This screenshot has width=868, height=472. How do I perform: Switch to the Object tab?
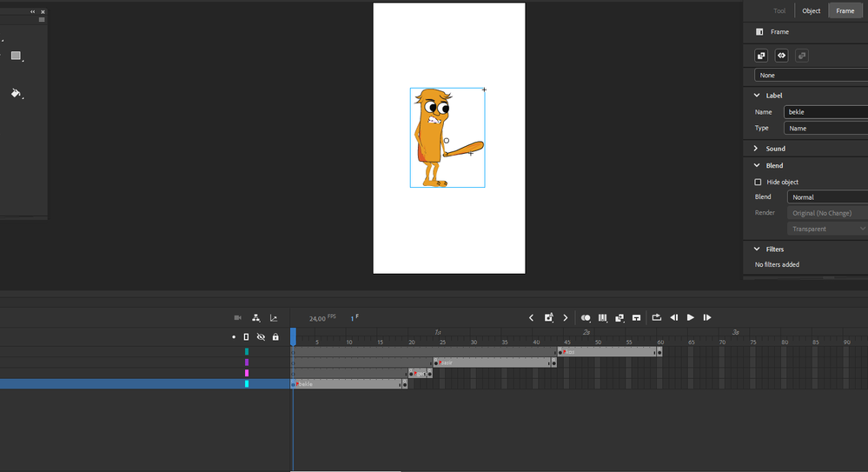tap(811, 10)
